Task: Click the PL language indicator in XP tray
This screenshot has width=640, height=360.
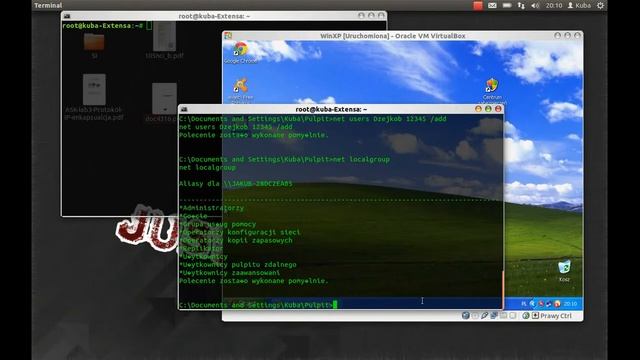Action: [524, 304]
